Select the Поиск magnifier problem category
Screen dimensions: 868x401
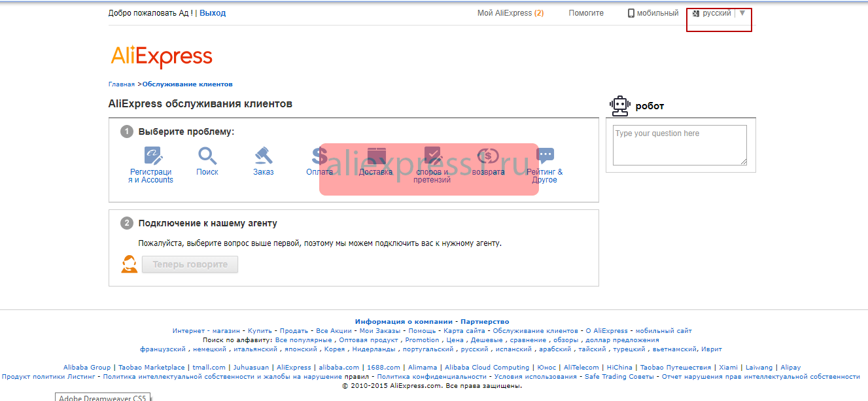(x=207, y=161)
